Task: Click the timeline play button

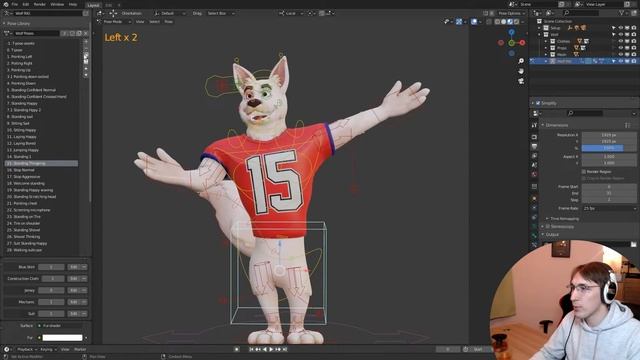Action: pos(271,349)
